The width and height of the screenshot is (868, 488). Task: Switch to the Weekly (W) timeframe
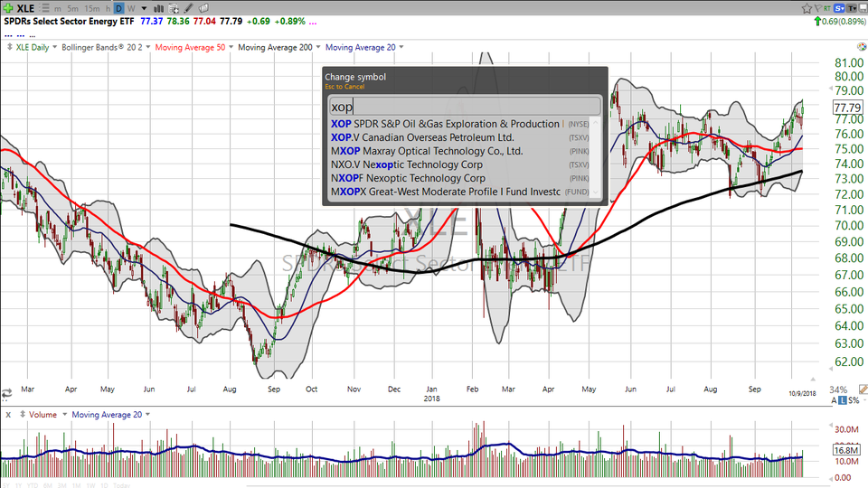coord(131,8)
